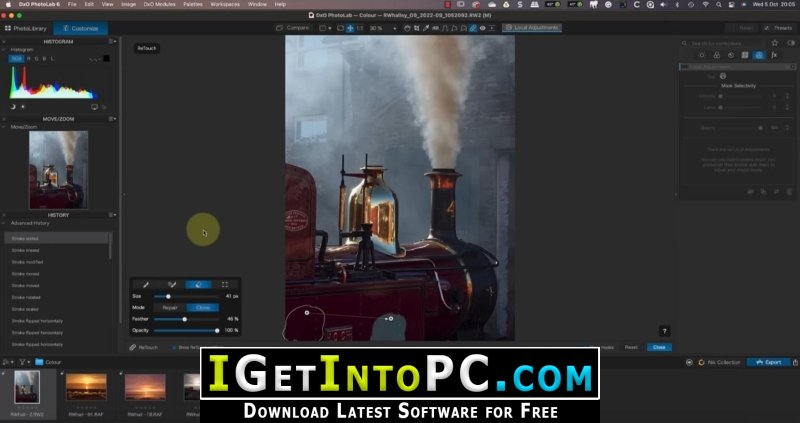Screen dimensions: 800x423
Task: Toggle the preview eye icon in toolbar
Action: [483, 28]
